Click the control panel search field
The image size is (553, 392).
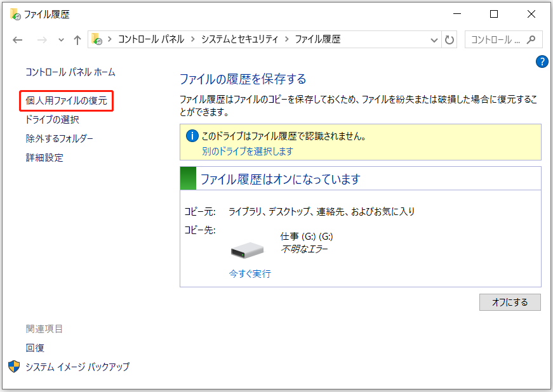(503, 39)
